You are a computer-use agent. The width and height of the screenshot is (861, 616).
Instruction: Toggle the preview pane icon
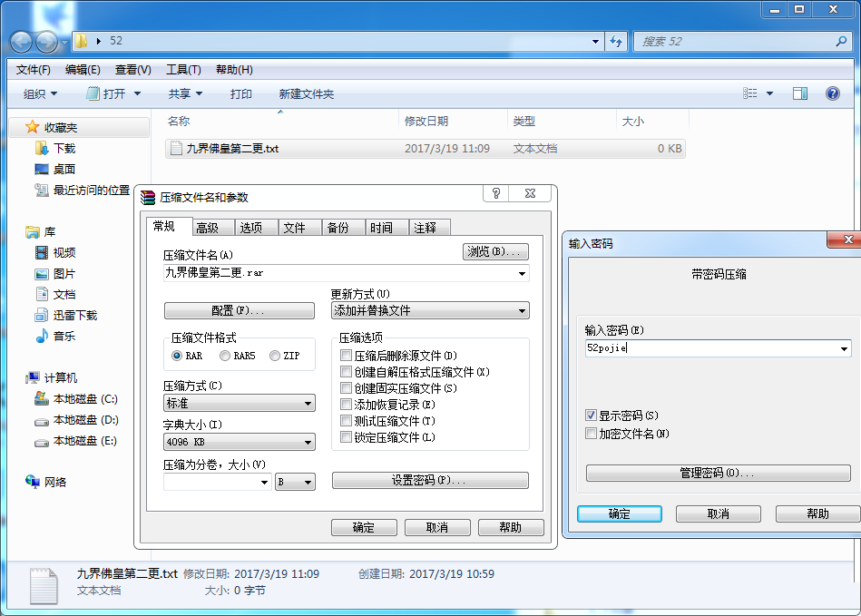800,93
